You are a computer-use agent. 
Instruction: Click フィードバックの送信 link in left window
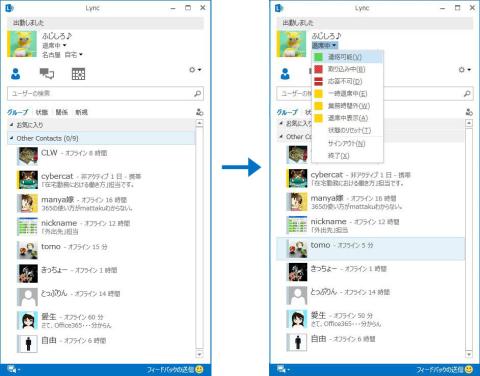(170, 369)
